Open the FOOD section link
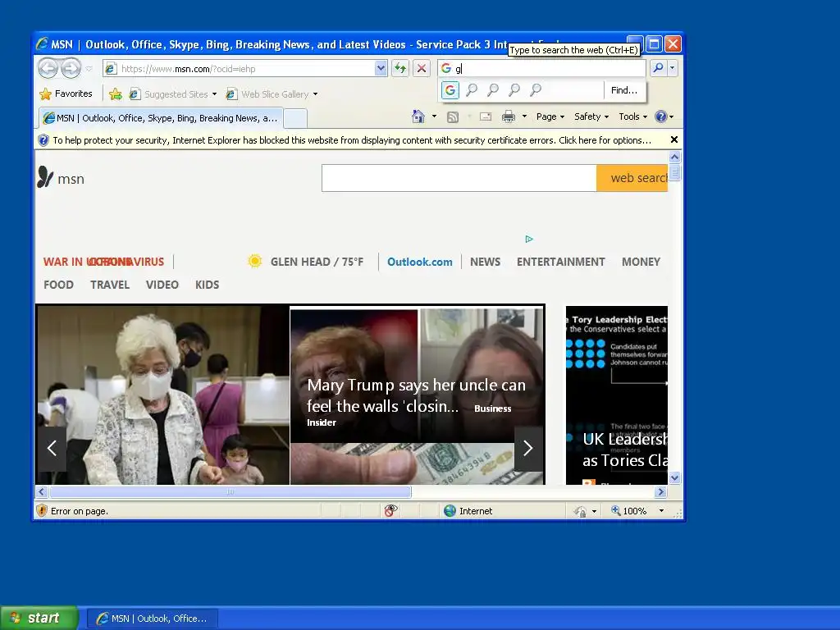The width and height of the screenshot is (840, 630). click(58, 285)
